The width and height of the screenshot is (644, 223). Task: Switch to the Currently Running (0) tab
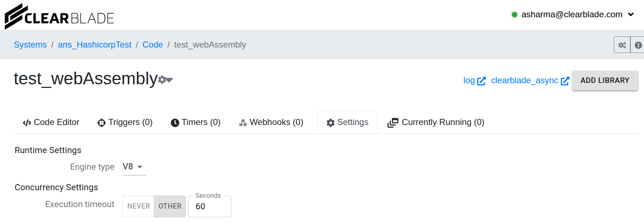[x=436, y=122]
